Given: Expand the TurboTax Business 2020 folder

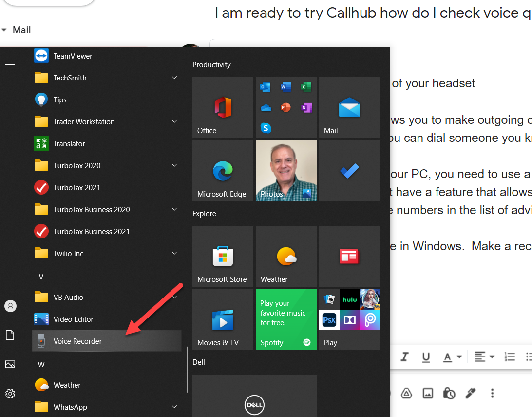Looking at the screenshot, I should (x=174, y=209).
